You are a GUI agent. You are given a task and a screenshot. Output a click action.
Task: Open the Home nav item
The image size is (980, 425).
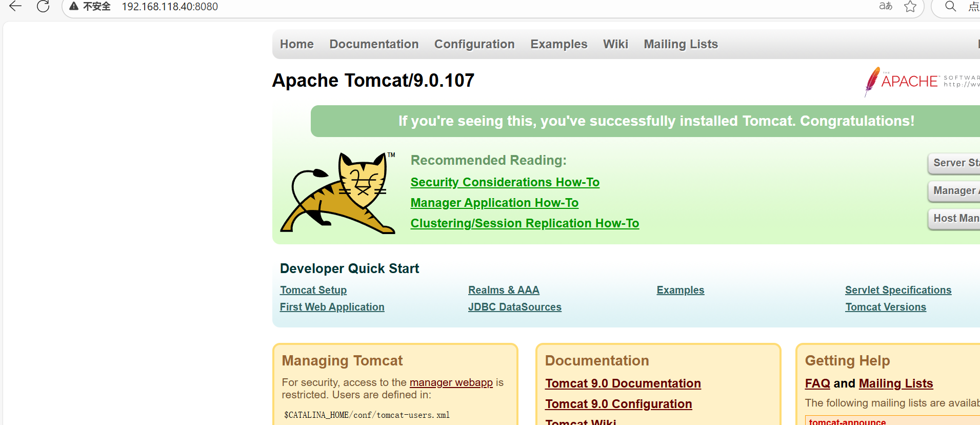[297, 44]
